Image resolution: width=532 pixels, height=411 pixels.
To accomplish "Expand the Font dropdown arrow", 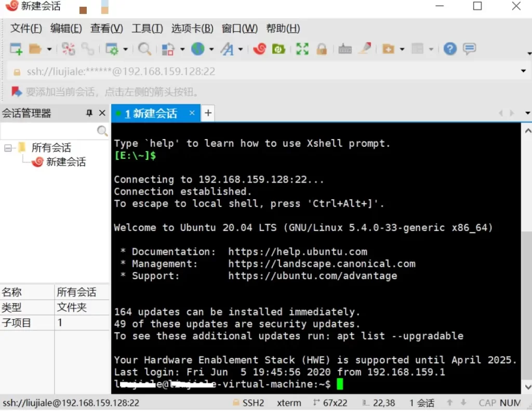I will (241, 49).
